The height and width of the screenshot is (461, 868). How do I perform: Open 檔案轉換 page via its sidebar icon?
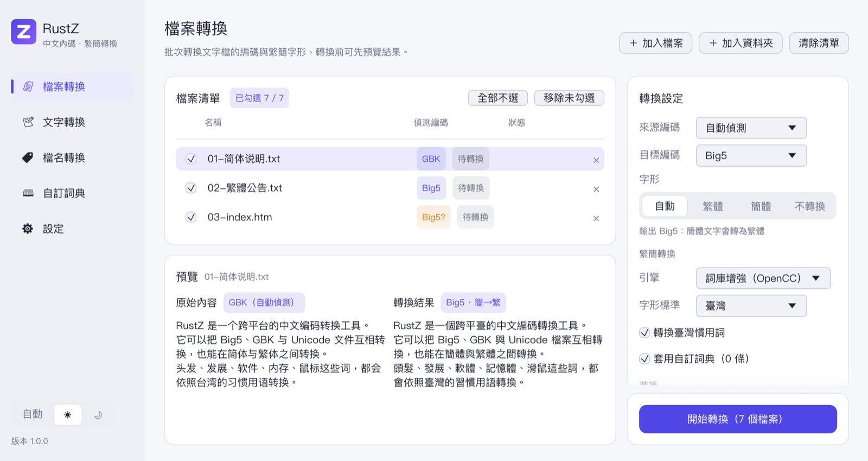28,86
